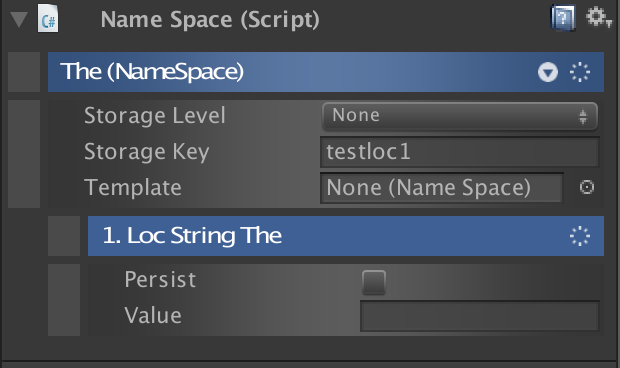Collapse The (NameSpace) header bar
620x368 pixels.
(326, 72)
